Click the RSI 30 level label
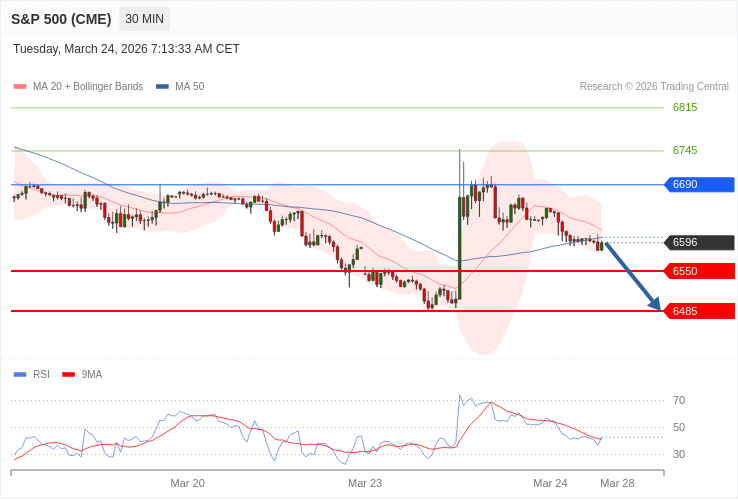Viewport: 738px width, 500px height. [x=679, y=454]
